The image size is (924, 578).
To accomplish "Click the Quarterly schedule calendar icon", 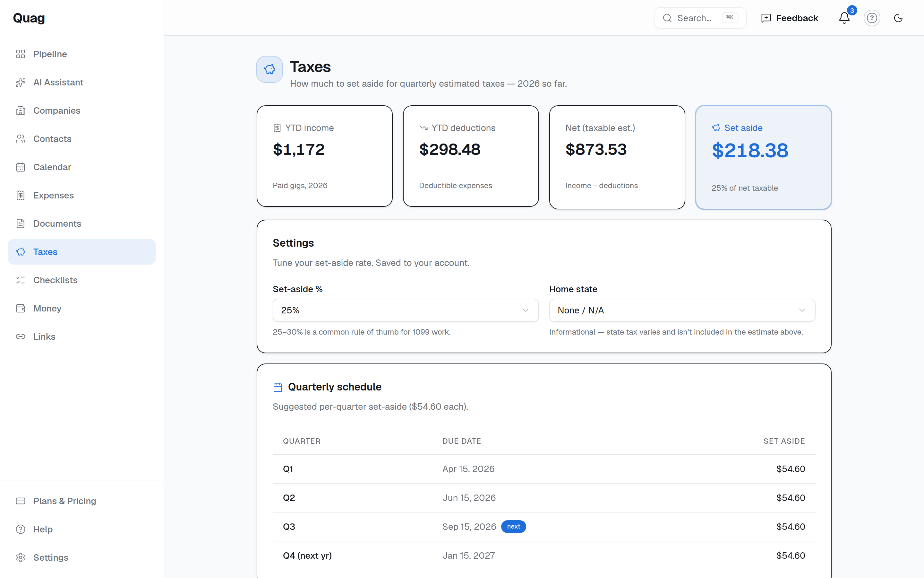I will point(278,387).
